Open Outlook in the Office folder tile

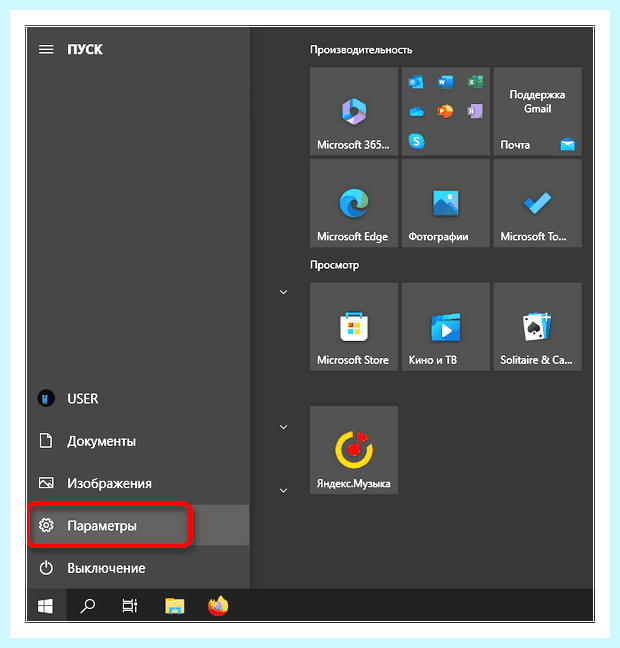coord(416,82)
